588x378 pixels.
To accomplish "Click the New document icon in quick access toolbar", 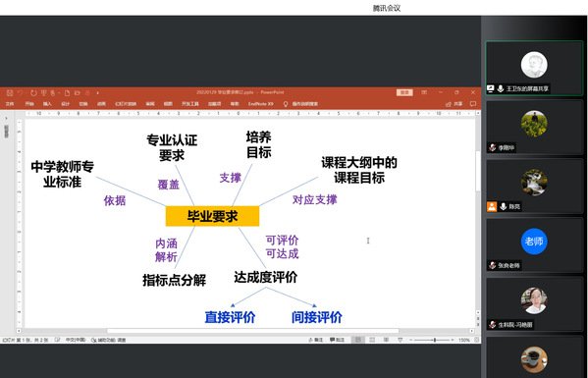I will point(67,92).
